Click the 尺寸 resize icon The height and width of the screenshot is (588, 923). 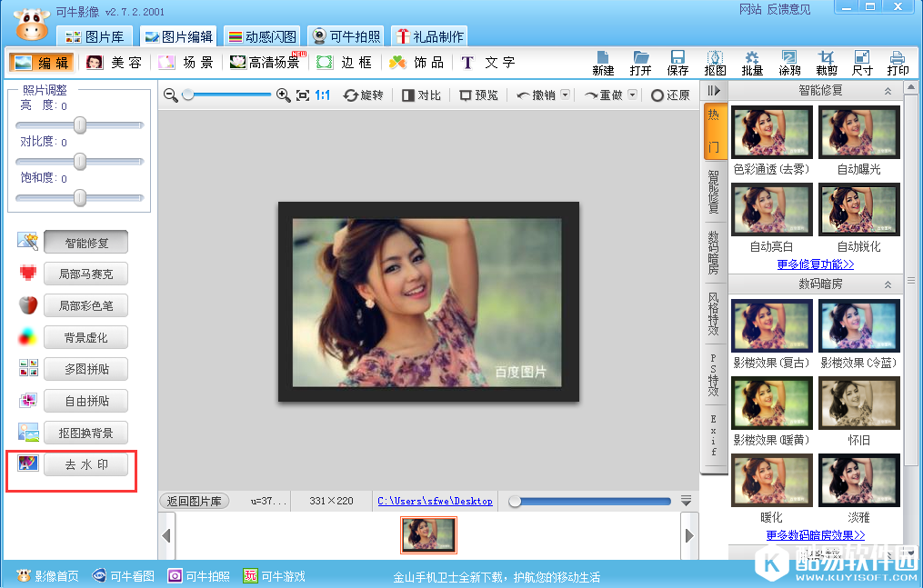pyautogui.click(x=863, y=62)
